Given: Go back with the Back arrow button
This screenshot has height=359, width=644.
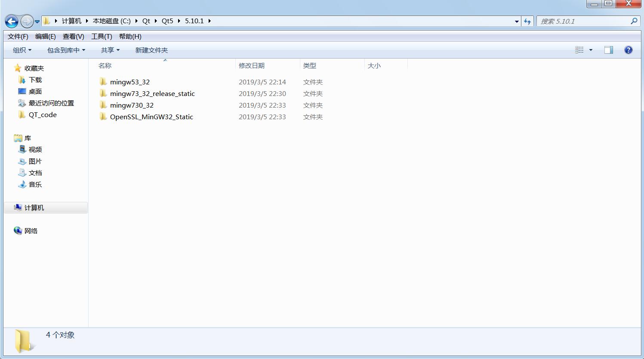Looking at the screenshot, I should pos(12,21).
